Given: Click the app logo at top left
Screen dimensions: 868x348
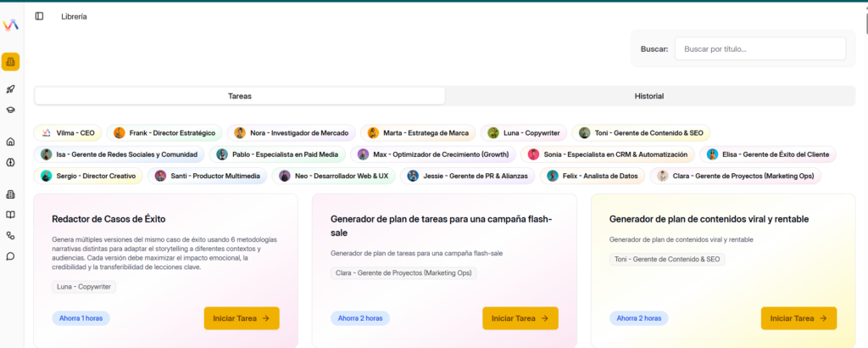Looking at the screenshot, I should tap(10, 23).
